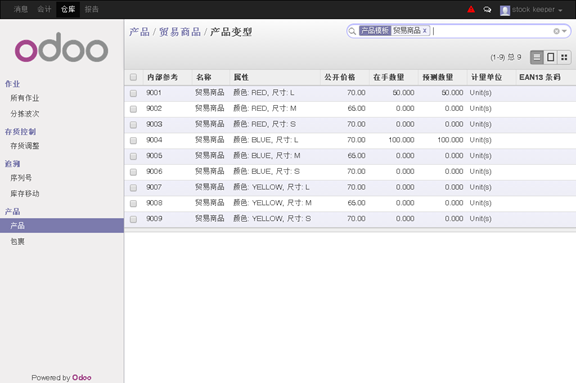The image size is (576, 383).
Task: Click the 存货控制 sidebar section header
Action: (20, 131)
